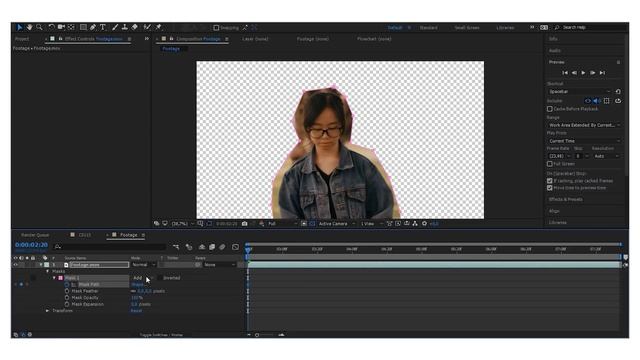The height and width of the screenshot is (360, 640).
Task: Open the preview Range dropdown
Action: [x=584, y=125]
